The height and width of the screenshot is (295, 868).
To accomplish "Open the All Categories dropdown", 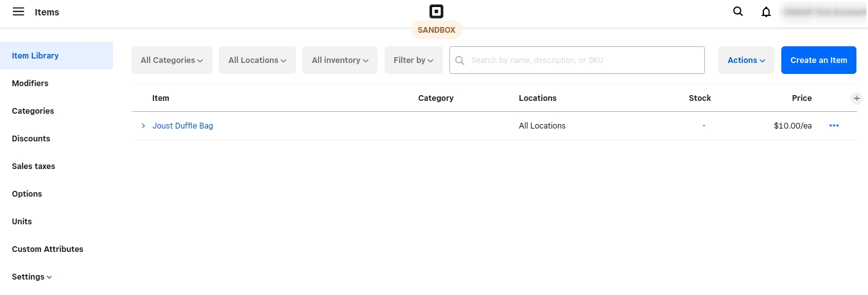I will (x=171, y=60).
